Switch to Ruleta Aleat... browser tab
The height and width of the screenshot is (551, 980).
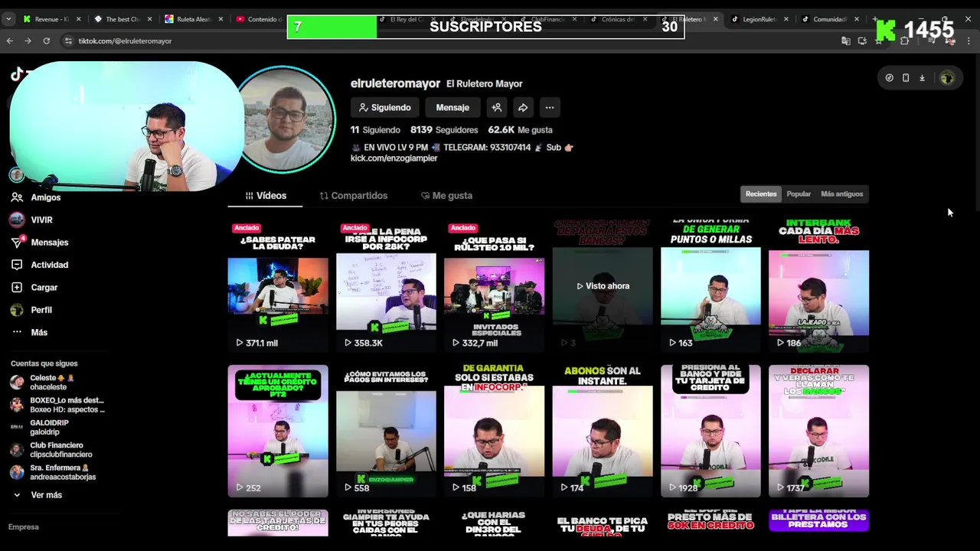click(193, 19)
